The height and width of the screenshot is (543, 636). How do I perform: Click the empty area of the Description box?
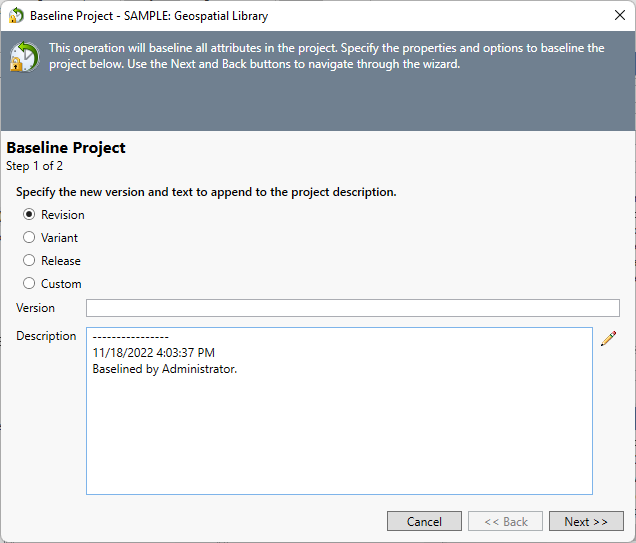[338, 440]
